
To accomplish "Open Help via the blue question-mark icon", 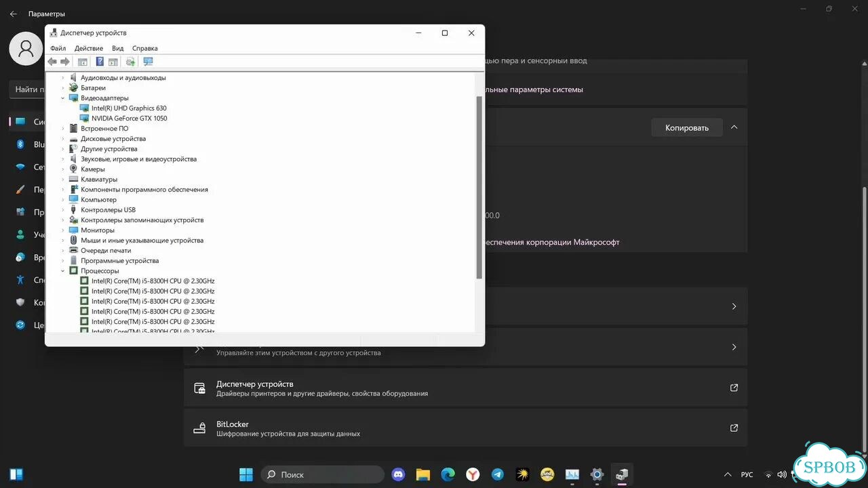I will [100, 62].
